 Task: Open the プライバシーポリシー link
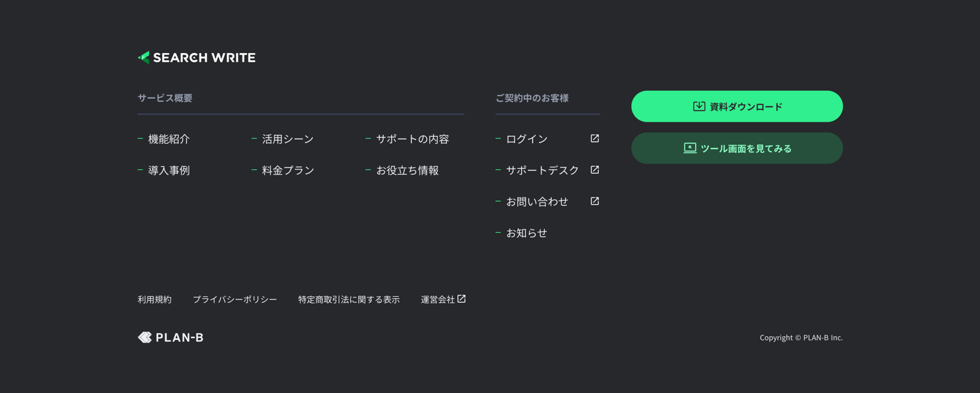235,299
